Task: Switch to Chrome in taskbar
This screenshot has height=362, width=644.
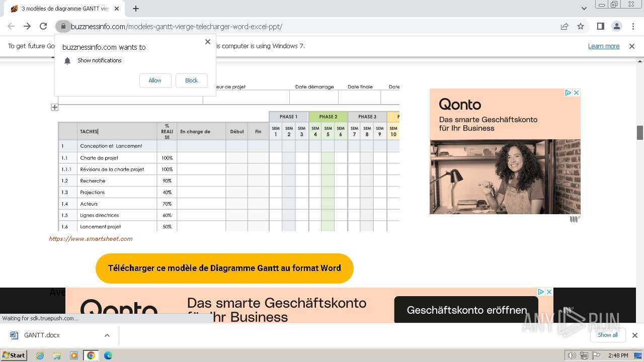Action: (91, 355)
